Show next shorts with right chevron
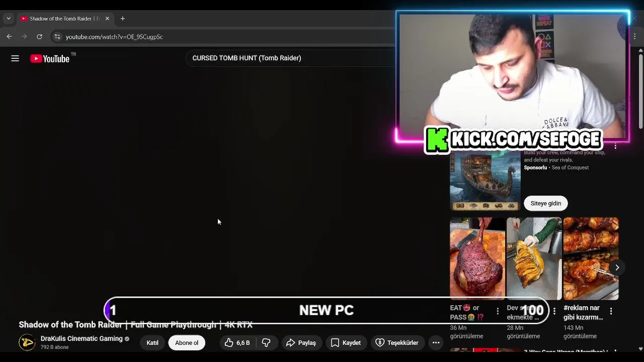The height and width of the screenshot is (362, 644). [x=617, y=267]
